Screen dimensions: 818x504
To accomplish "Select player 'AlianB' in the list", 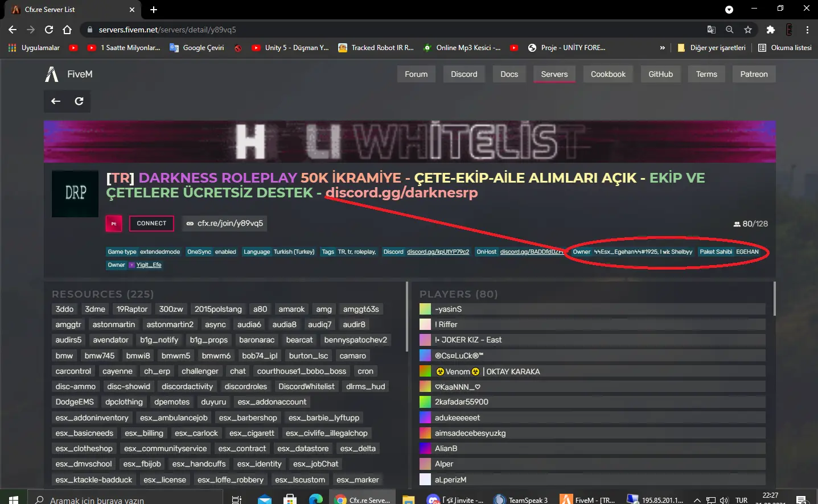I will pyautogui.click(x=592, y=448).
